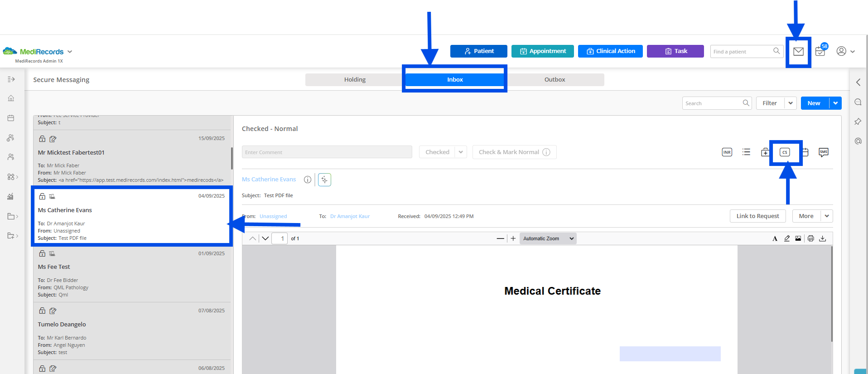Open the pin icon in right side panel

(x=858, y=121)
